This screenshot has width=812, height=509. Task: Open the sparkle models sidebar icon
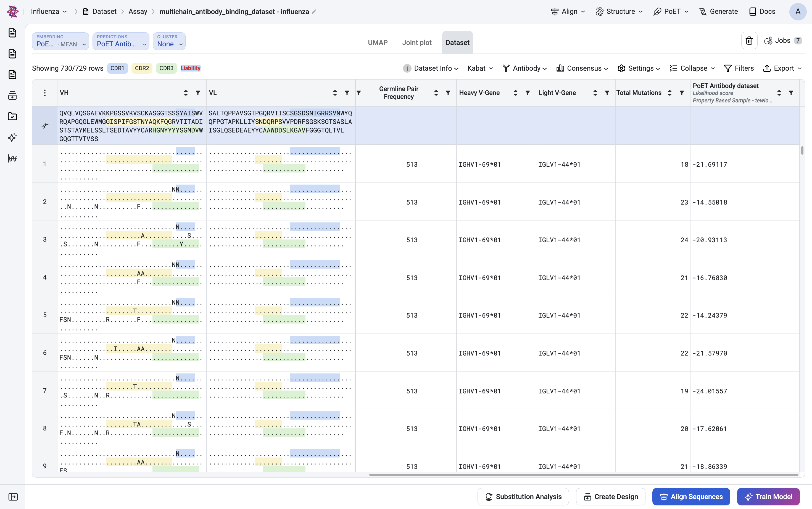[x=12, y=137]
